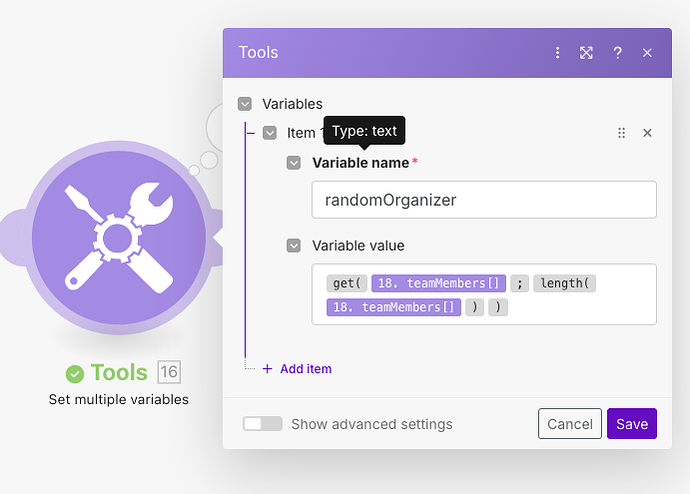
Task: Click the green checkmark status on Tools module
Action: 75,374
